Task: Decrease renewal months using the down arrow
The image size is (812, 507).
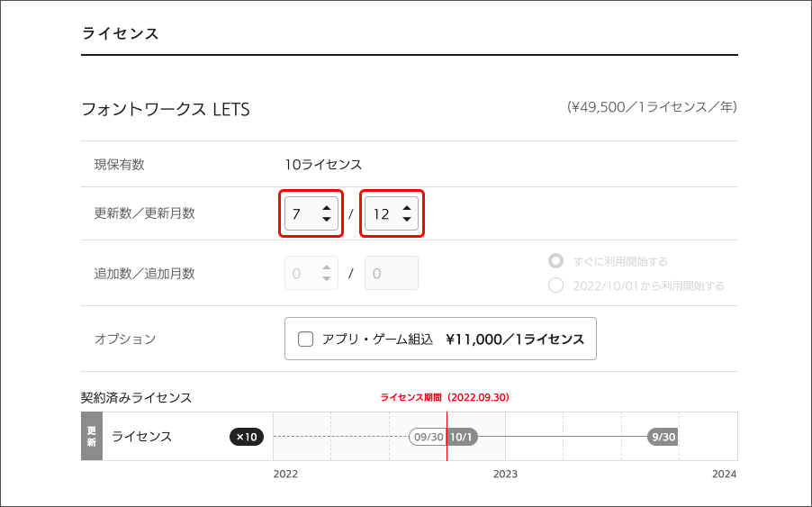Action: tap(407, 220)
